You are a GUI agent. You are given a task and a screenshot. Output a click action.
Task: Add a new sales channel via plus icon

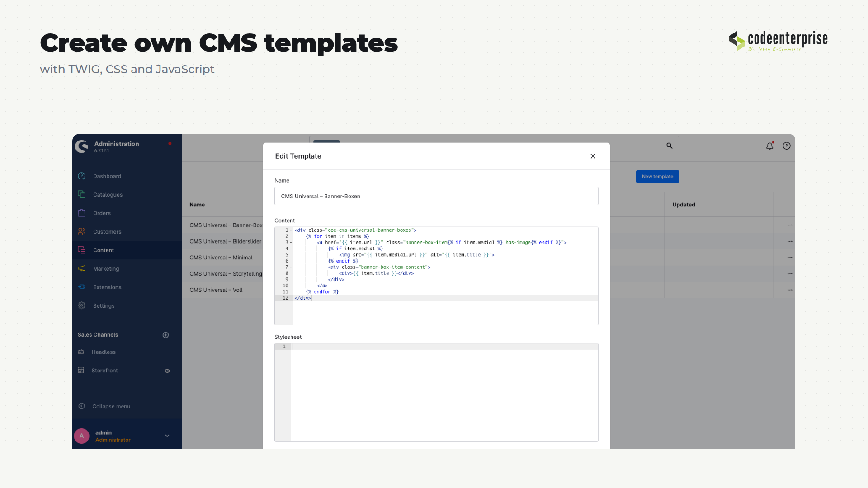166,335
